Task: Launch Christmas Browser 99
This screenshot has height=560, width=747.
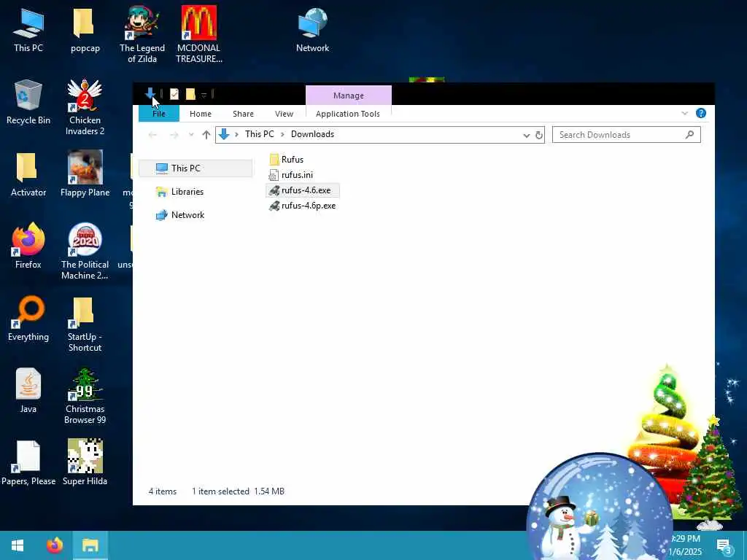Action: click(x=85, y=396)
